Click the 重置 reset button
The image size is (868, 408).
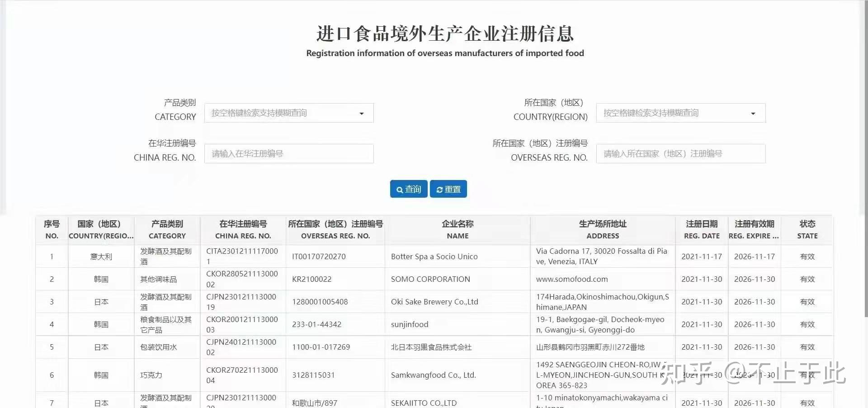pyautogui.click(x=448, y=189)
